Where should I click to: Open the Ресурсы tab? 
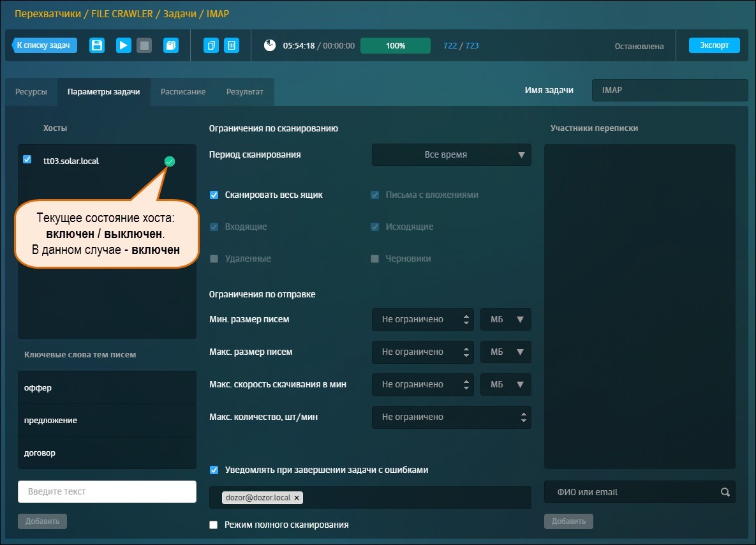(x=31, y=92)
